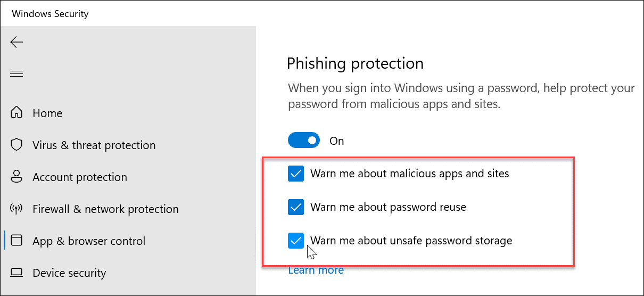Viewport: 644px width, 296px height.
Task: Select the Virus & threat protection shield icon
Action: 16,145
